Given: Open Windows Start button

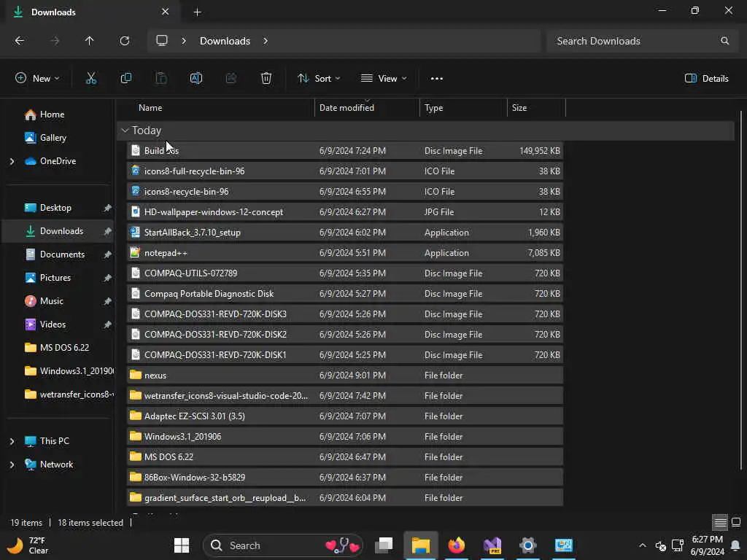Looking at the screenshot, I should tap(182, 545).
